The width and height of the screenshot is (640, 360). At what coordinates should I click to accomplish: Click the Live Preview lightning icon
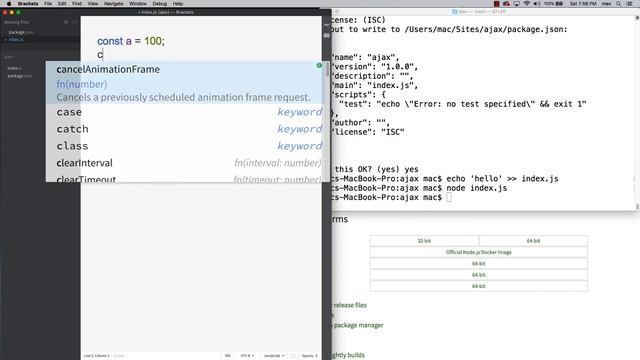[327, 25]
